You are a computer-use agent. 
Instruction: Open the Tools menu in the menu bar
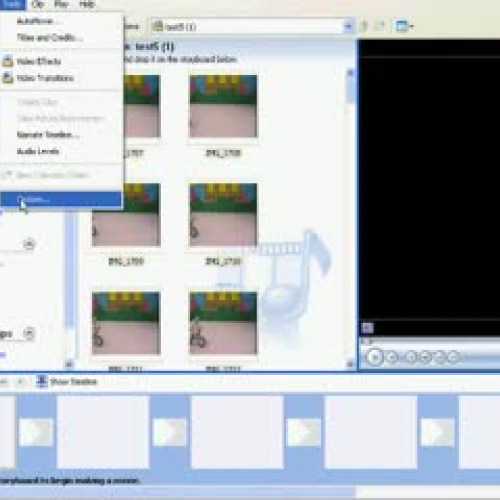point(12,4)
